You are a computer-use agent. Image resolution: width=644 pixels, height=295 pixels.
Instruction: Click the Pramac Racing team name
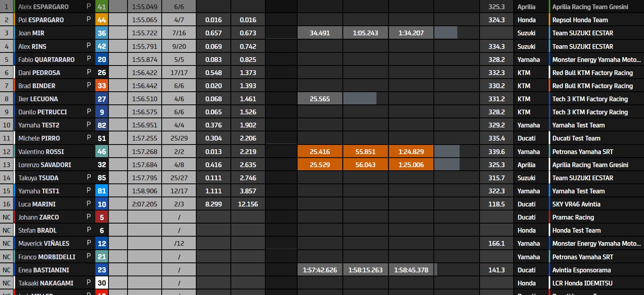click(x=573, y=217)
